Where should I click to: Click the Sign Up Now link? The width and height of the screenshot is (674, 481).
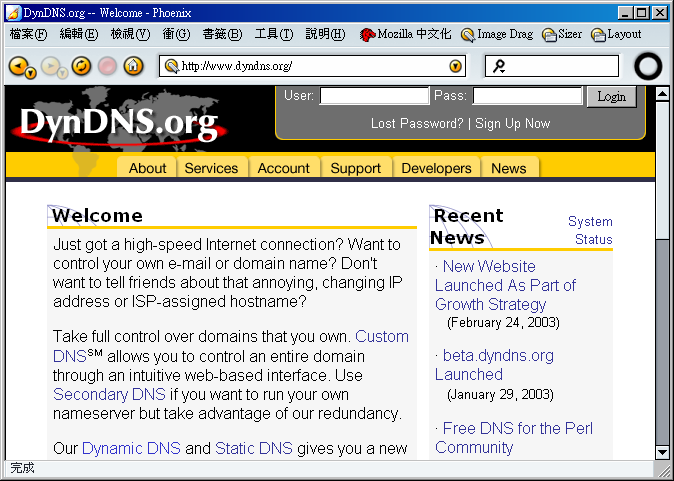pyautogui.click(x=512, y=124)
